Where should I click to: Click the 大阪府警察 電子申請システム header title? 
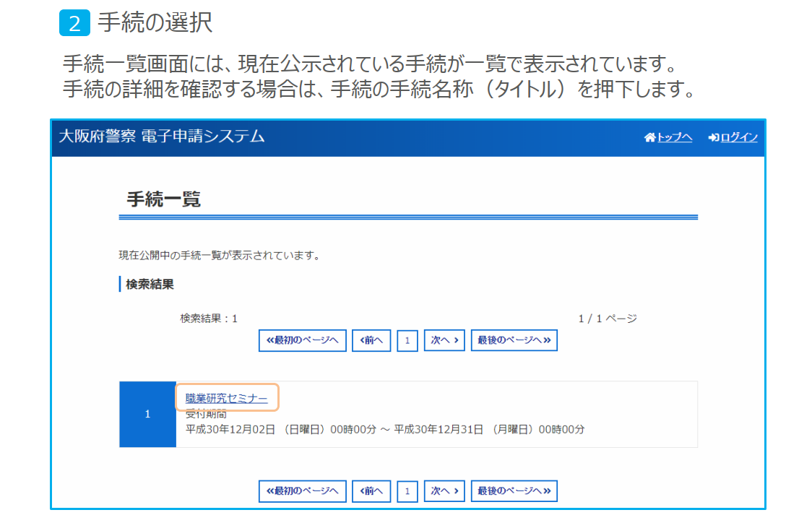[161, 137]
